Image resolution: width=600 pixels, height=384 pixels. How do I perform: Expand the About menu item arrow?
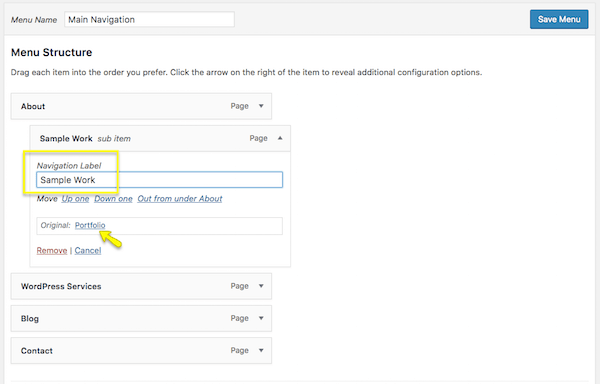[x=261, y=106]
